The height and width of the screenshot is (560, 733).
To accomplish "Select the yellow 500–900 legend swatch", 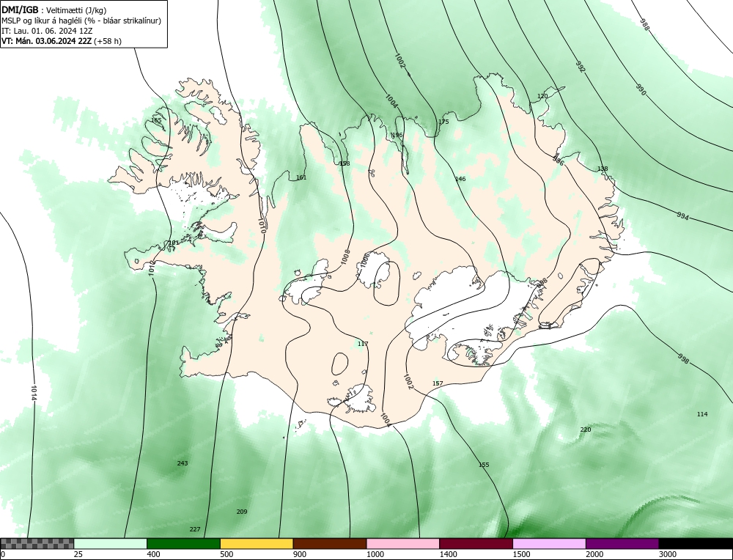I will [x=257, y=543].
